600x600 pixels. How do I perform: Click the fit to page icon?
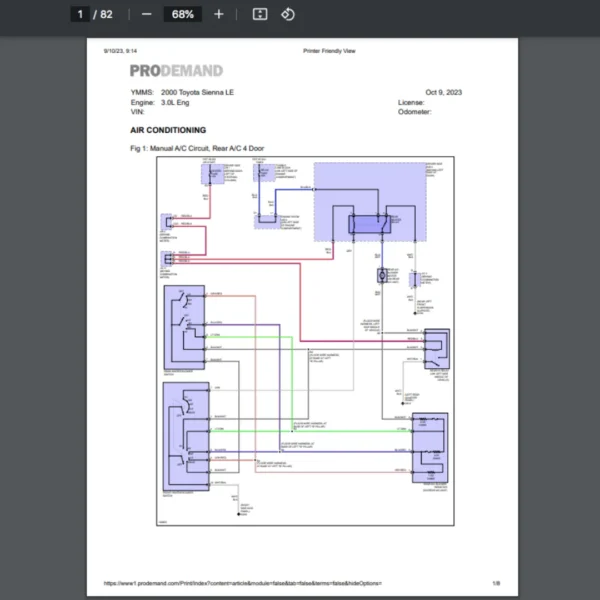tap(259, 14)
